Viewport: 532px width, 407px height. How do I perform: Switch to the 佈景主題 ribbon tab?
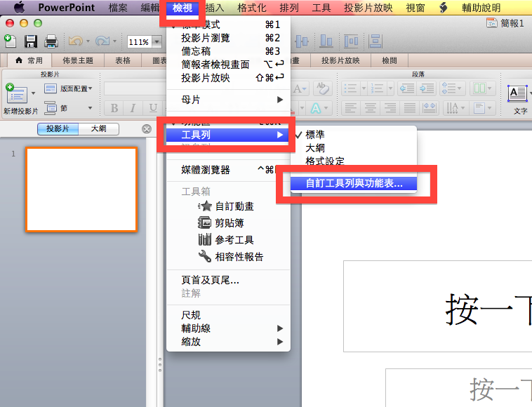pos(78,61)
